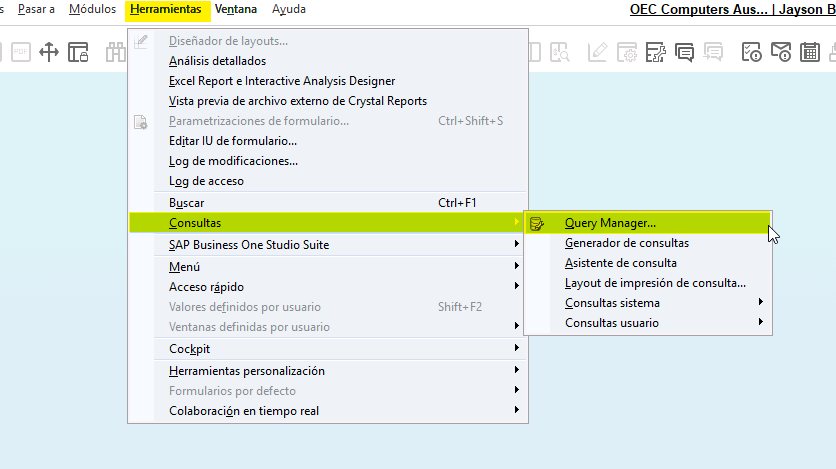
Task: Click the Query Manager database icon
Action: pos(536,223)
